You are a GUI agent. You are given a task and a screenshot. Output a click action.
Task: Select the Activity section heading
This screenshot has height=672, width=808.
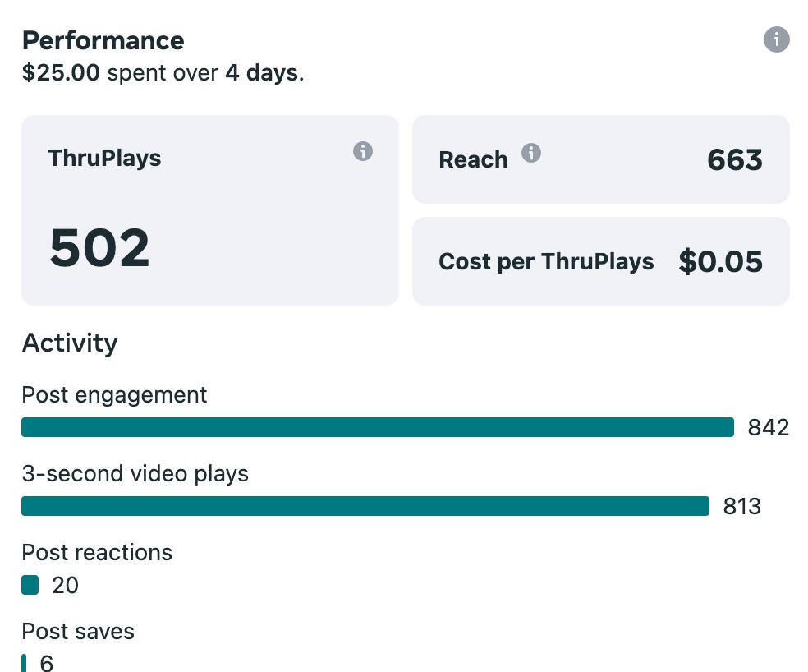pyautogui.click(x=70, y=343)
